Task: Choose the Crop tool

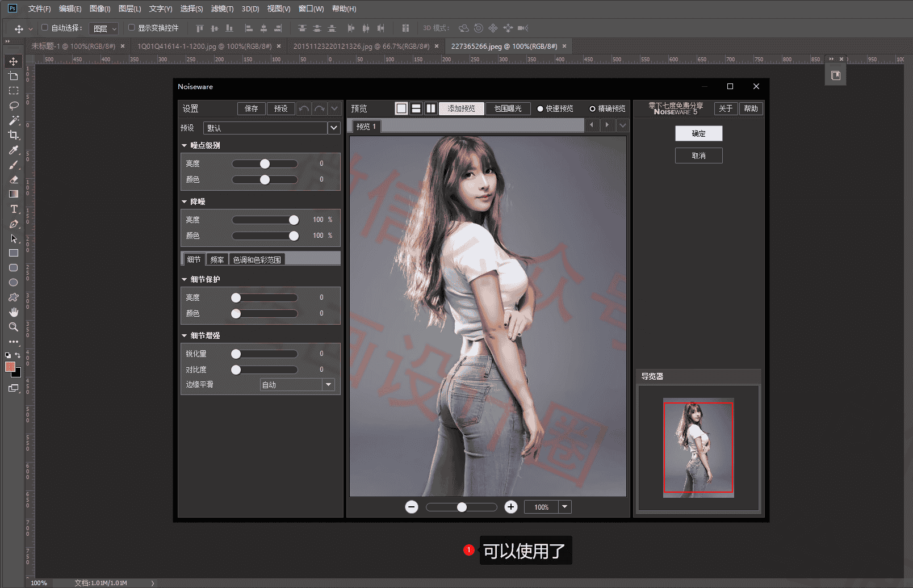Action: click(14, 135)
